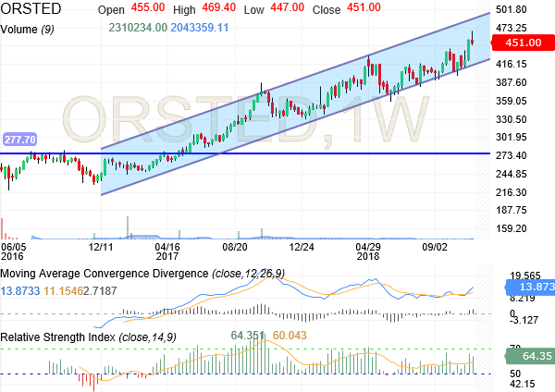Click the RSI average value 60.043
The width and height of the screenshot is (555, 392).
290,336
